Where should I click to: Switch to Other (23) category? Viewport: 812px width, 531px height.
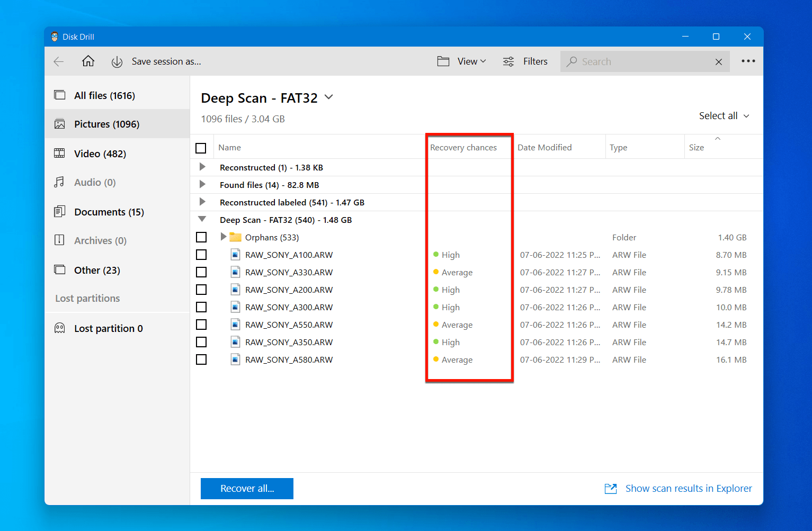pos(118,270)
